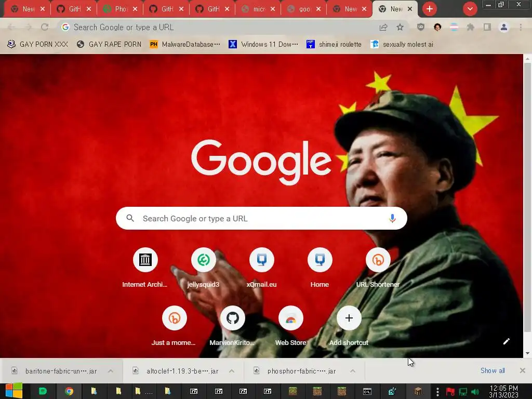Click the pencil icon to customize this page
Screen dimensions: 532x399
click(506, 341)
